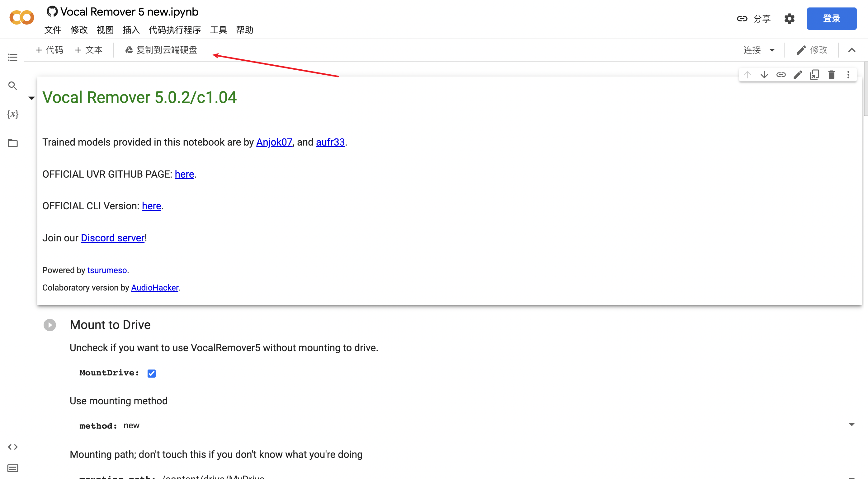Screen dimensions: 868x479
Task: Mirror cell in tab icon
Action: 814,75
